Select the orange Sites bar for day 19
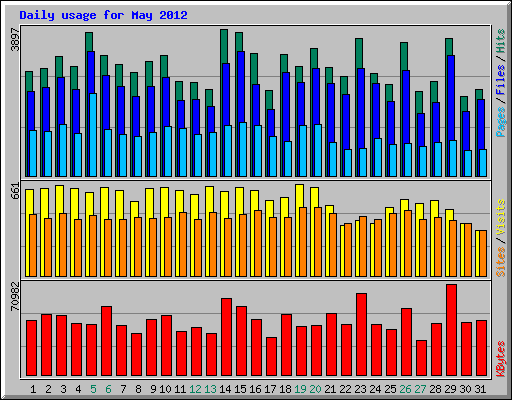This screenshot has width=512, height=400. 303,242
